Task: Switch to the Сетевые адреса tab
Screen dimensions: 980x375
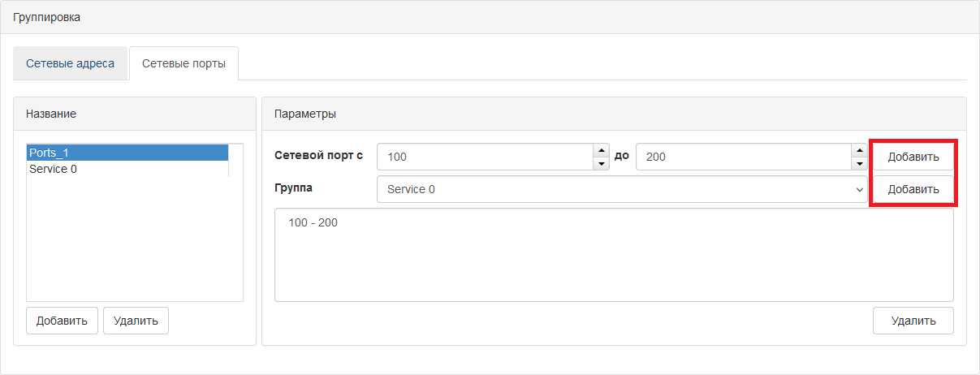Action: point(70,63)
